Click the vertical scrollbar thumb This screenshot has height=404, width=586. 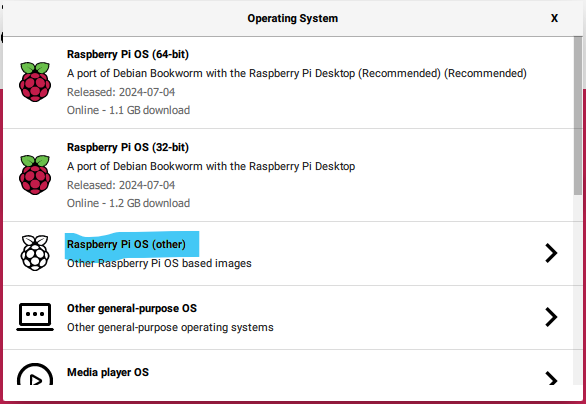point(578,115)
